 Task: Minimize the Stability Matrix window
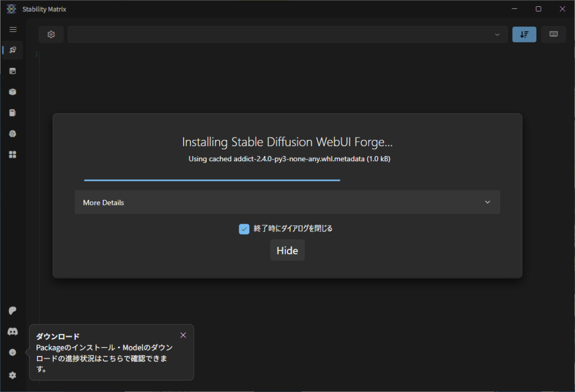514,9
